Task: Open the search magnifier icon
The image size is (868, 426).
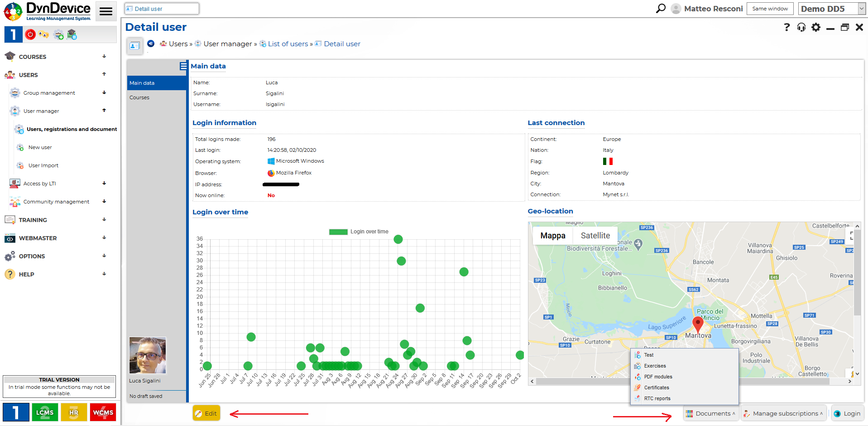Action: tap(661, 9)
